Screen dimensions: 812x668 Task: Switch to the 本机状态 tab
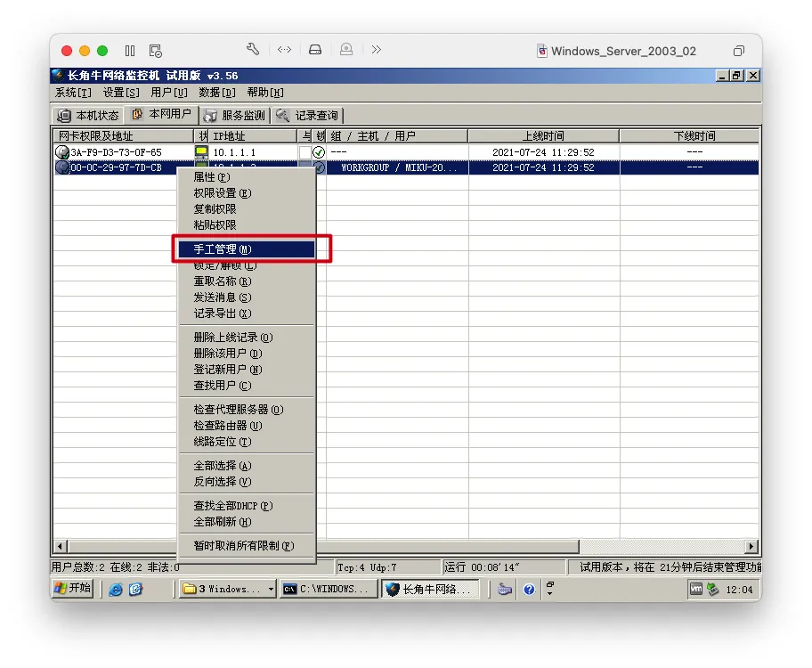tap(88, 115)
